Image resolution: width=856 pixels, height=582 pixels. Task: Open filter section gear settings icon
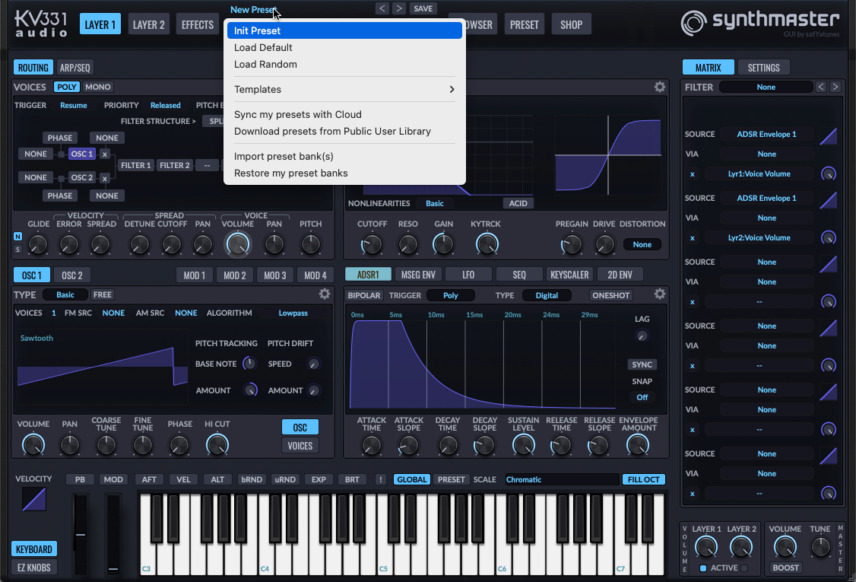(659, 87)
